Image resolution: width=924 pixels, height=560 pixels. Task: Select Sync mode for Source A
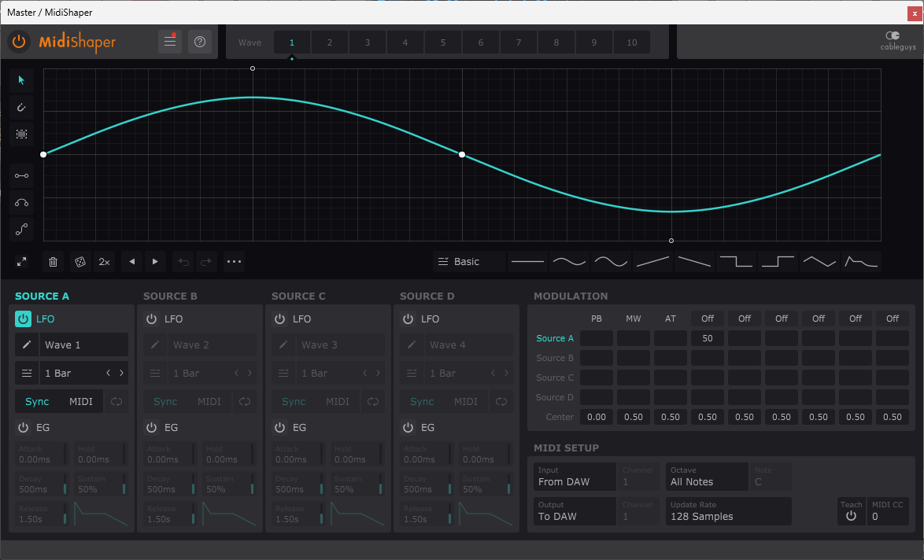pyautogui.click(x=37, y=402)
